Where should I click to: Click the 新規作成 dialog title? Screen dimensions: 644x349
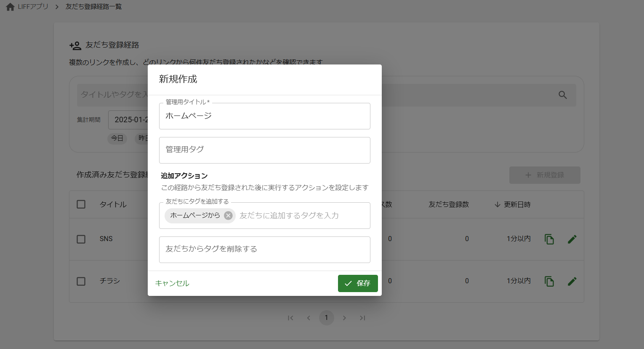pos(178,79)
